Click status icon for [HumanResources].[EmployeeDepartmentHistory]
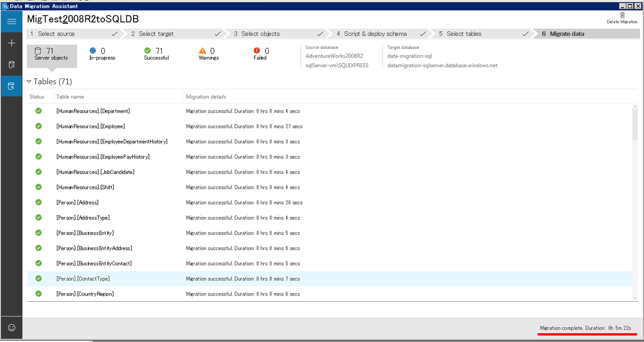The height and width of the screenshot is (342, 644). (39, 142)
